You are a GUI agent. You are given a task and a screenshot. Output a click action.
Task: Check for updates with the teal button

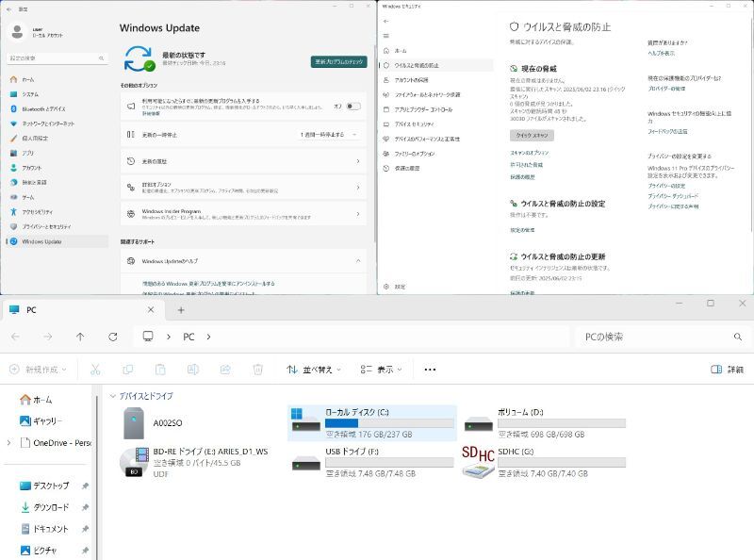point(339,61)
